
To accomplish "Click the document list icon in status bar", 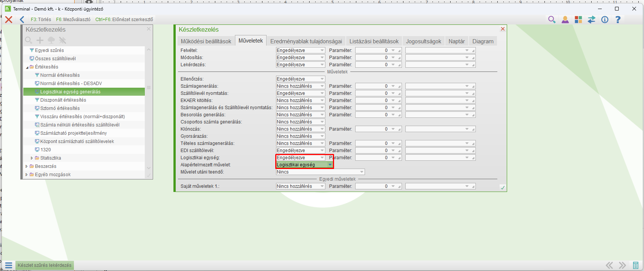I will [x=636, y=265].
